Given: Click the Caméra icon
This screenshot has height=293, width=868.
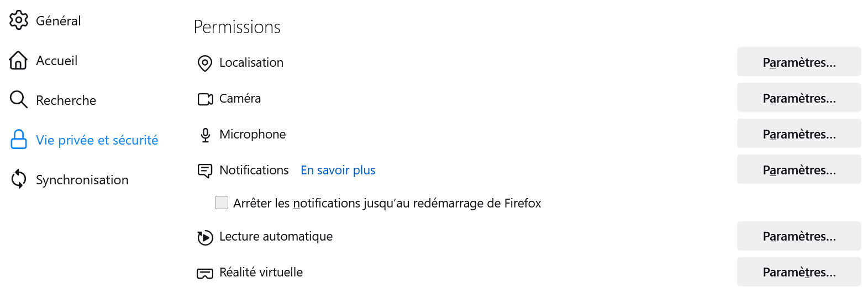Looking at the screenshot, I should click(206, 99).
